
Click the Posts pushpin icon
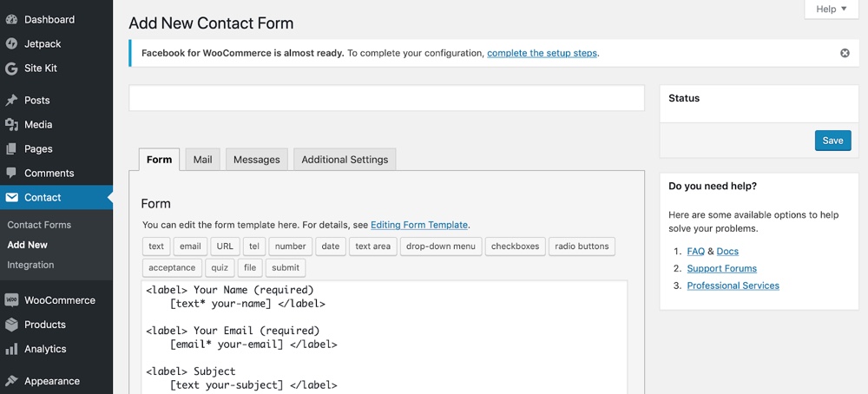click(x=11, y=100)
